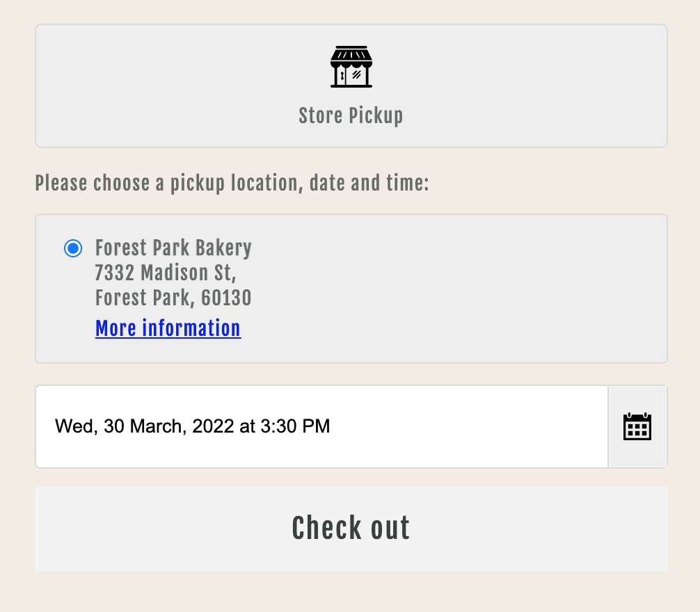Image resolution: width=700 pixels, height=612 pixels.
Task: Click the 3:30 PM time in the field
Action: coord(295,426)
